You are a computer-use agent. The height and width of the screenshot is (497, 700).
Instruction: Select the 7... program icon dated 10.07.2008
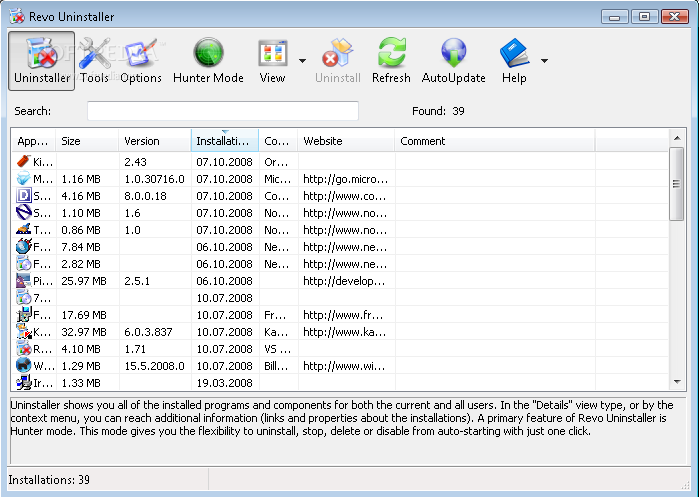point(24,297)
